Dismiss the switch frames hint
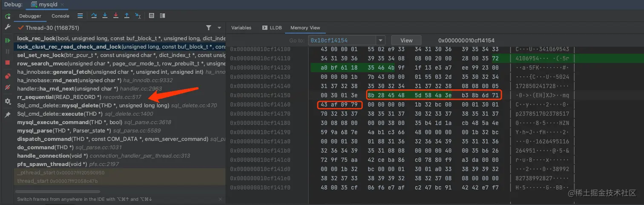The height and width of the screenshot is (205, 644). pos(220,199)
